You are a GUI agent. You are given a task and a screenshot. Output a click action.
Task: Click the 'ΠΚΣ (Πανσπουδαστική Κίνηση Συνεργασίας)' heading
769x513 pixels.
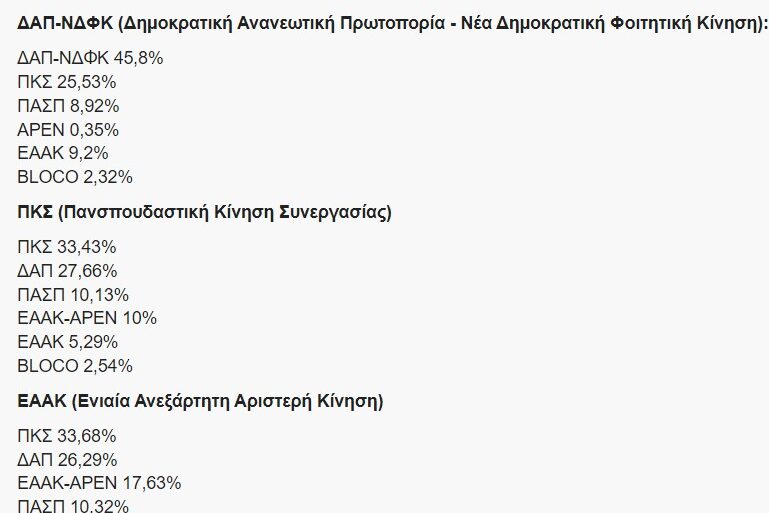205,212
